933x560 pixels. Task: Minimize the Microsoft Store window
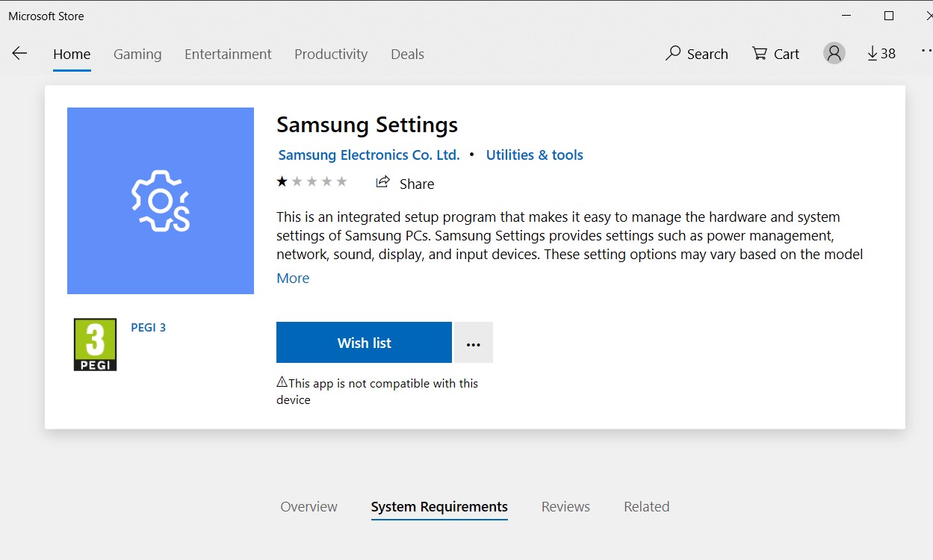[846, 16]
